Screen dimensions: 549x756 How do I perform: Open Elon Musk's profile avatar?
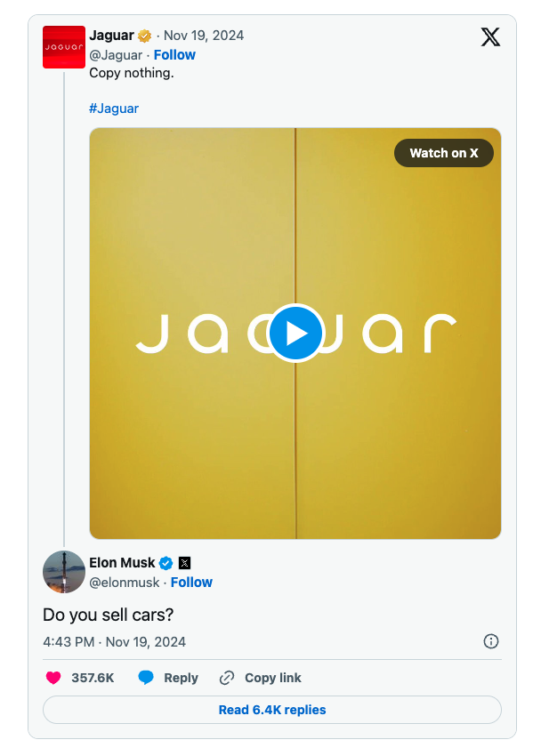coord(64,572)
